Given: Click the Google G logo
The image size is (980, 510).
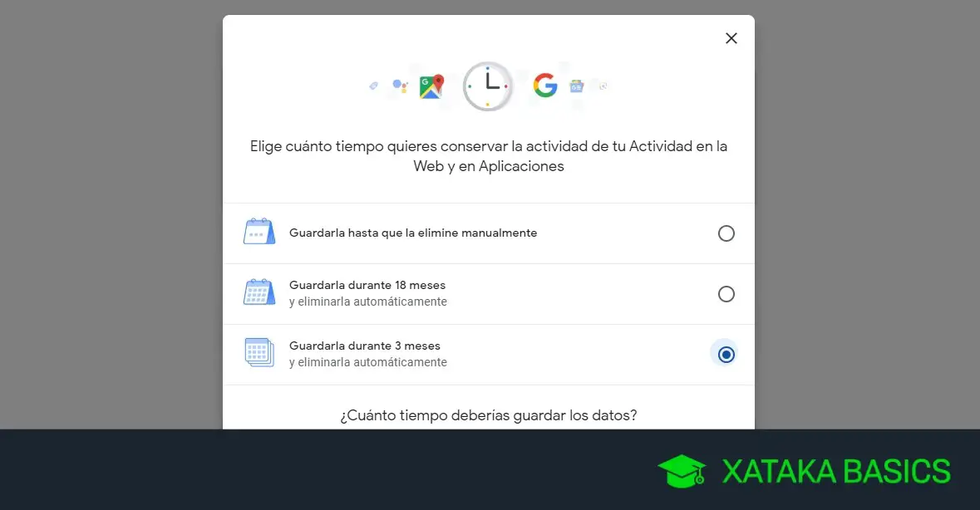Looking at the screenshot, I should click(545, 86).
